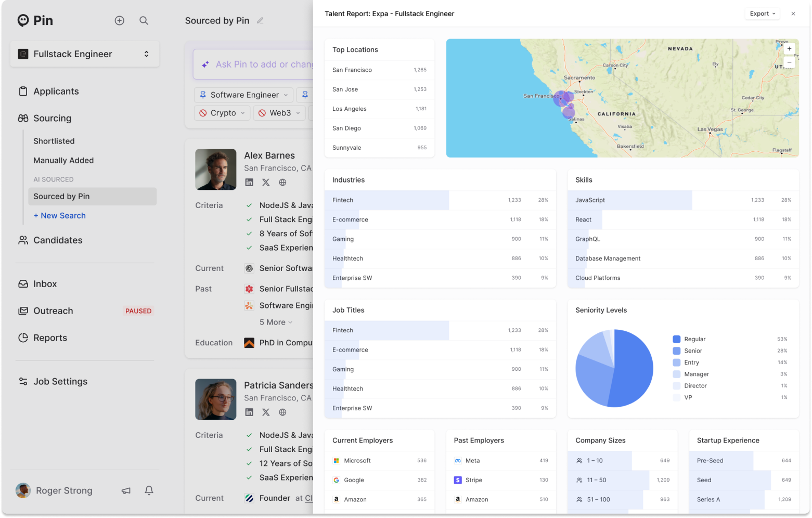Zoom in on the map

click(x=789, y=48)
